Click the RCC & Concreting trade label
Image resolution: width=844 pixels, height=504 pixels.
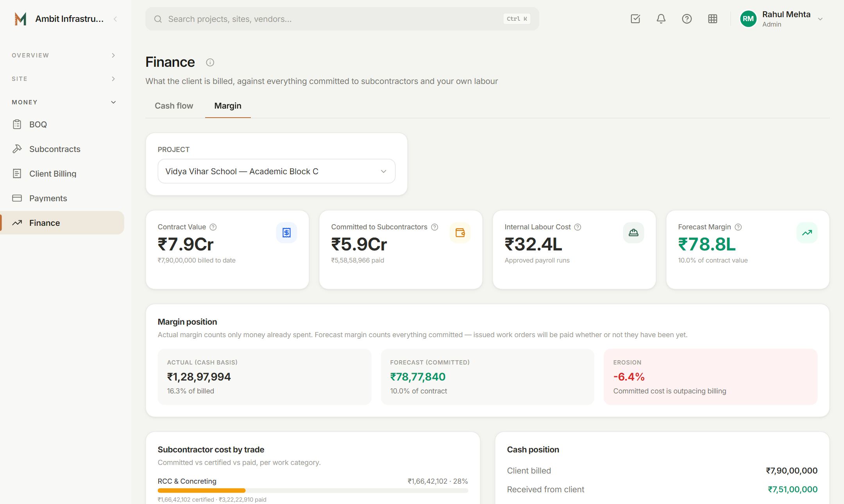coord(187,481)
